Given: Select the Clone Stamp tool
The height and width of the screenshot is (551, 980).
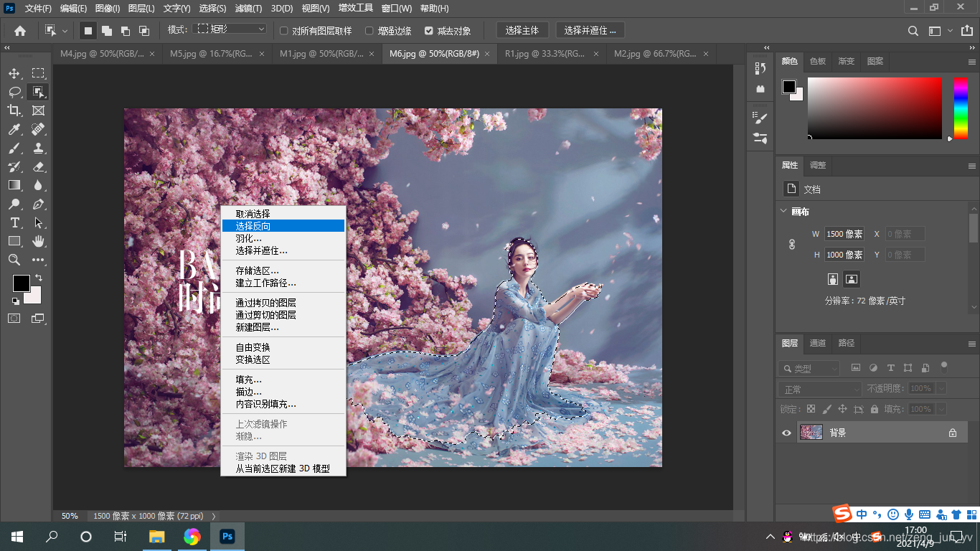Looking at the screenshot, I should point(39,148).
